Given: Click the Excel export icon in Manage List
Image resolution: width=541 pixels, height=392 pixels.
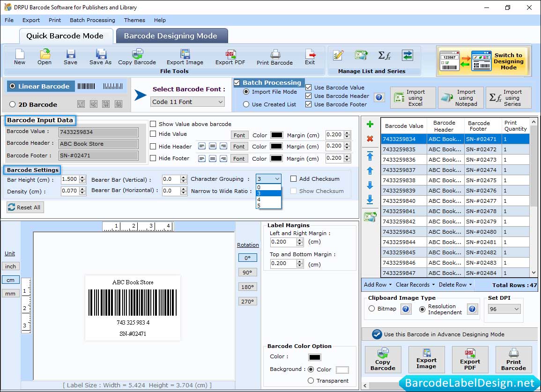Looking at the screenshot, I should [x=361, y=55].
